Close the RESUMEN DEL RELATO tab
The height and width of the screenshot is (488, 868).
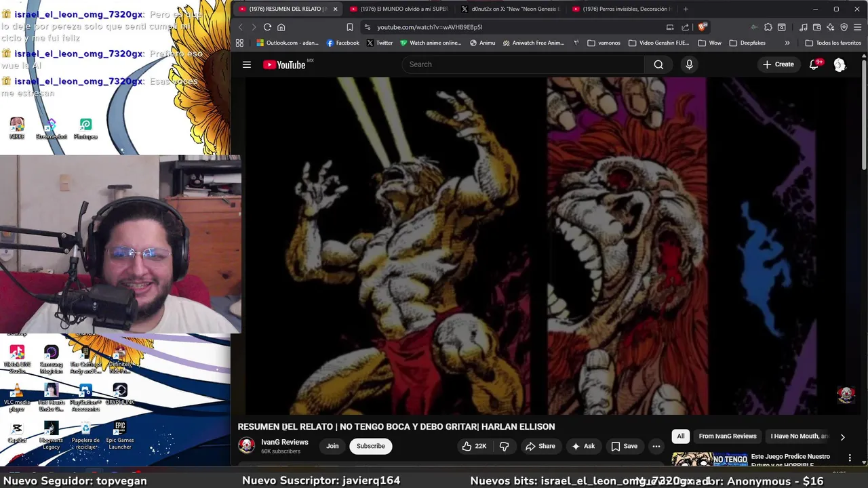(x=334, y=9)
